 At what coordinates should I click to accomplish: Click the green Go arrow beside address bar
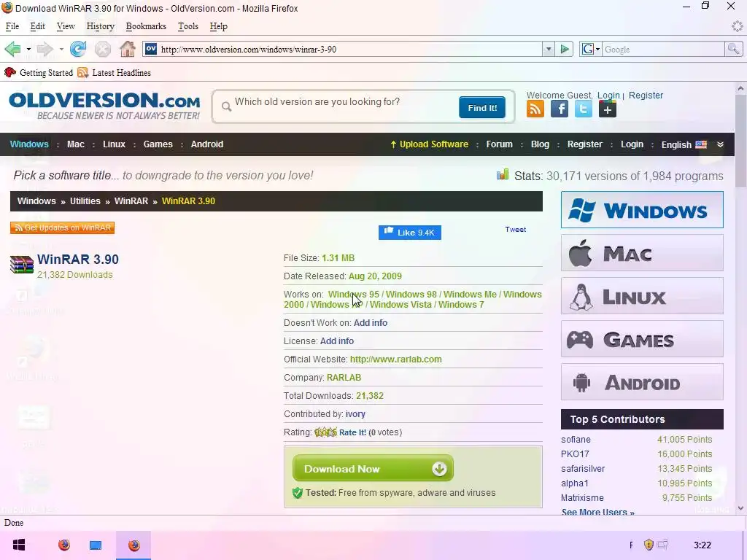[x=565, y=49]
